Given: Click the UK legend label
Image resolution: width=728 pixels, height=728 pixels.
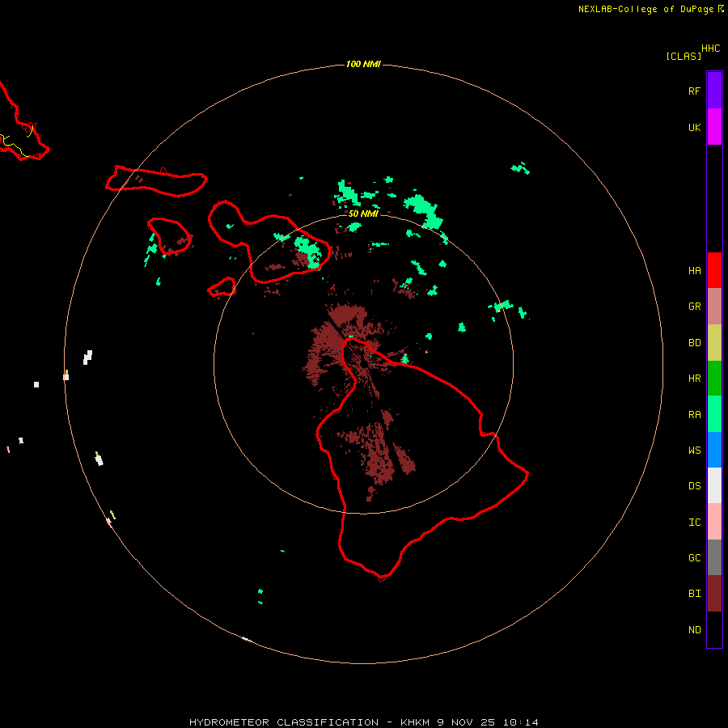Looking at the screenshot, I should (x=694, y=128).
